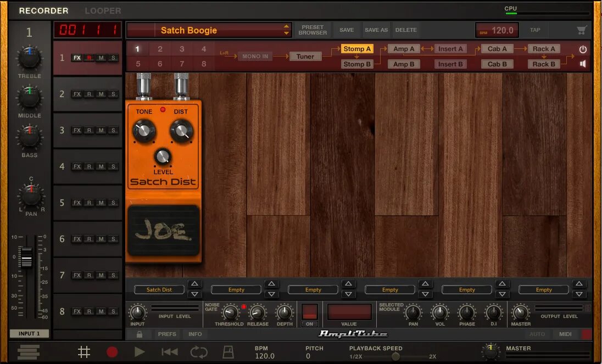The image size is (602, 364).
Task: Click the metronome icon in the transport bar
Action: (228, 351)
